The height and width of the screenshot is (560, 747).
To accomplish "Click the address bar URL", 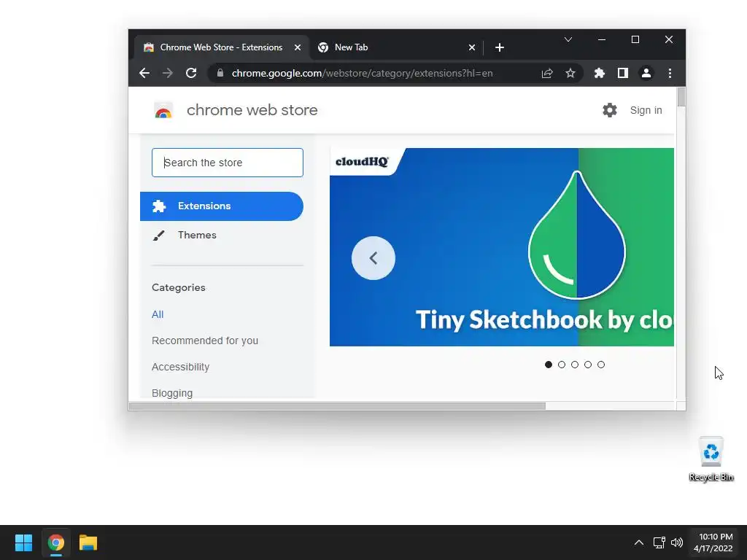I will [362, 74].
